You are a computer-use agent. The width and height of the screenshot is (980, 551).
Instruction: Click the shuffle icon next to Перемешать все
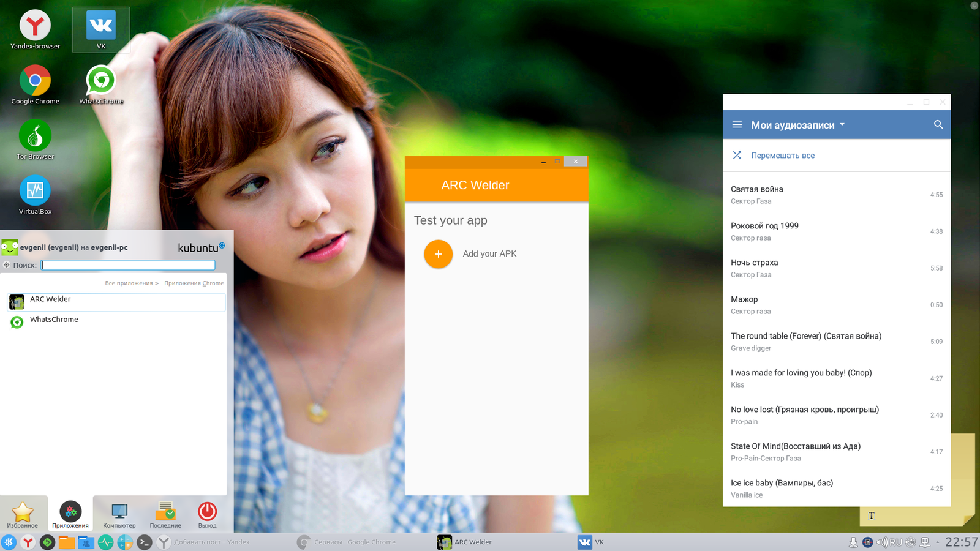click(x=737, y=155)
